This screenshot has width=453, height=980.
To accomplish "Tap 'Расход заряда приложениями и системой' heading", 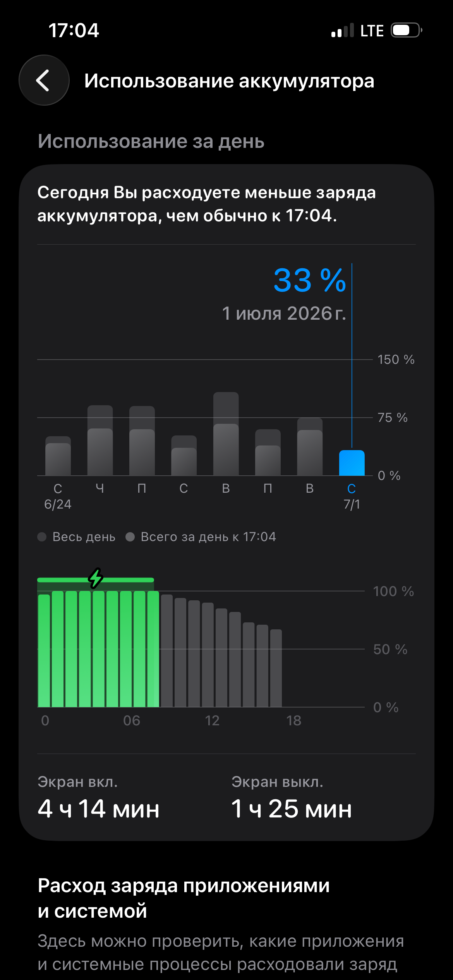I will tap(184, 898).
